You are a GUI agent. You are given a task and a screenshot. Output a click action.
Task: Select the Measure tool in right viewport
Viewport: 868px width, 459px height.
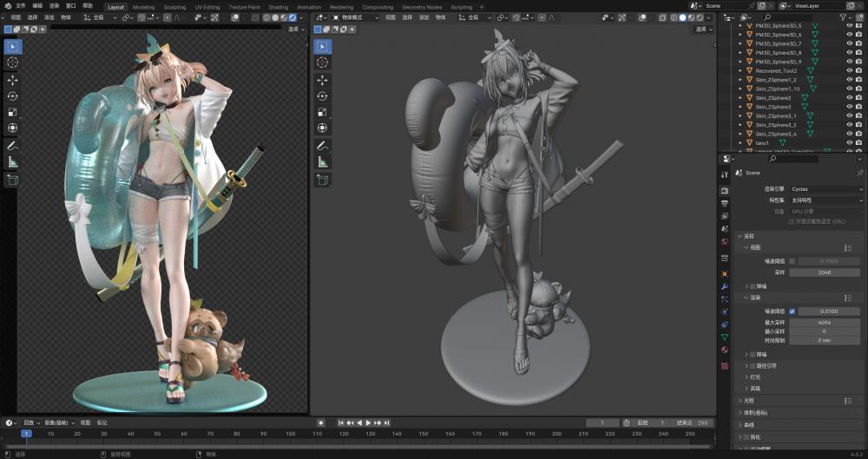(323, 162)
